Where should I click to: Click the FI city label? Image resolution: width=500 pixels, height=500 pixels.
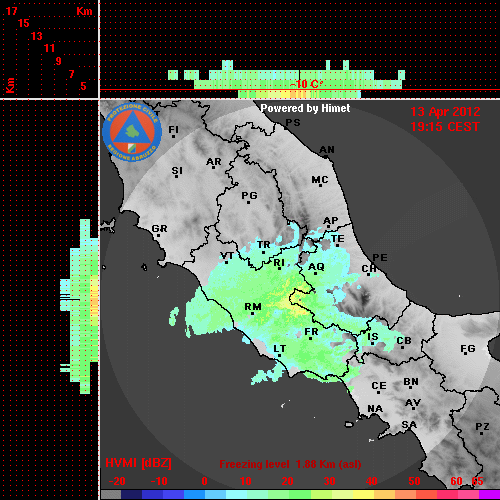(x=173, y=129)
